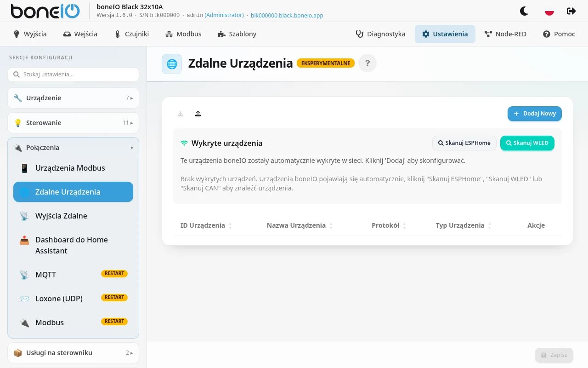Focus the Szukaj ustawienia search field
Viewport: 588px width, 368px height.
(x=73, y=75)
